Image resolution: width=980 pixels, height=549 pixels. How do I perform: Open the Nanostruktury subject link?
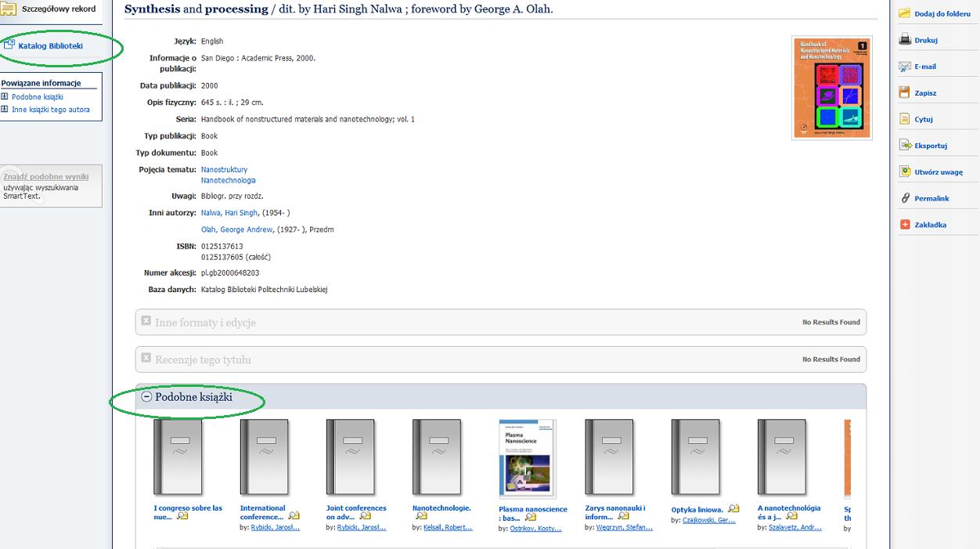[224, 170]
